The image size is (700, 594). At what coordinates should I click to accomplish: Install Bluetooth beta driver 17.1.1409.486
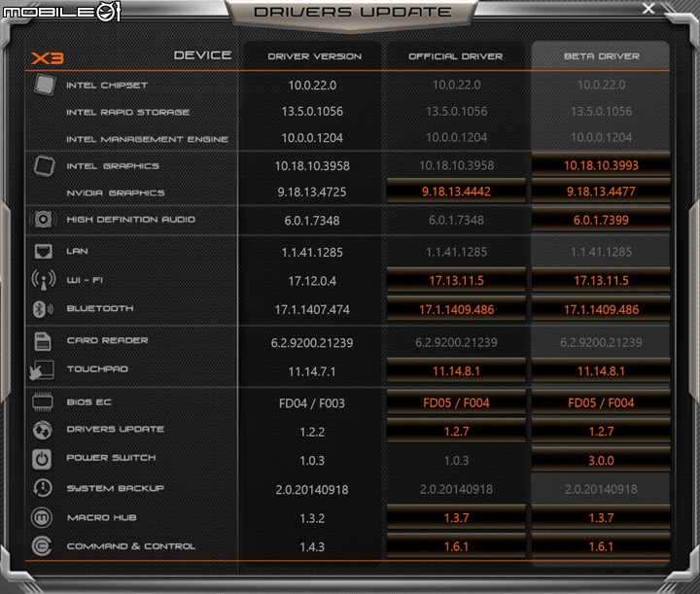(601, 309)
